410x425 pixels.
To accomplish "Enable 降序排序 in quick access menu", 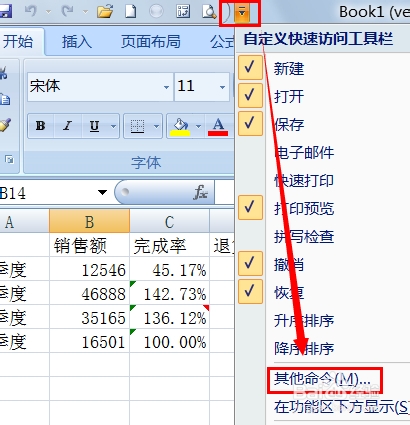I will 304,349.
